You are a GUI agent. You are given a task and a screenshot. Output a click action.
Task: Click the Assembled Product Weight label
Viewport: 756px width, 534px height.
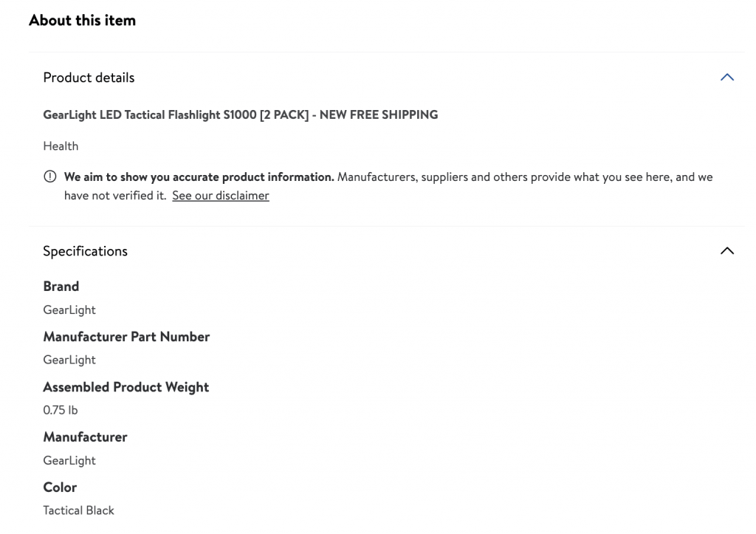[126, 387]
